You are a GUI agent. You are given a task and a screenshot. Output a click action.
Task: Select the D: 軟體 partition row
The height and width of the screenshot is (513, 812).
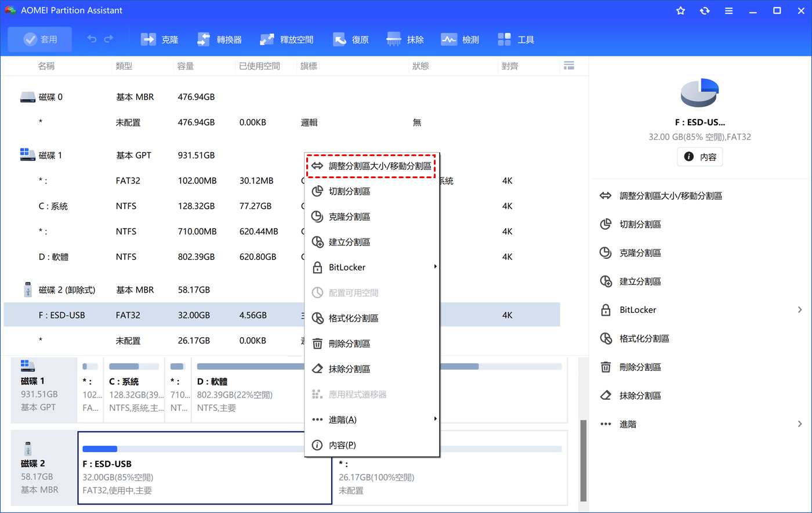(282, 256)
